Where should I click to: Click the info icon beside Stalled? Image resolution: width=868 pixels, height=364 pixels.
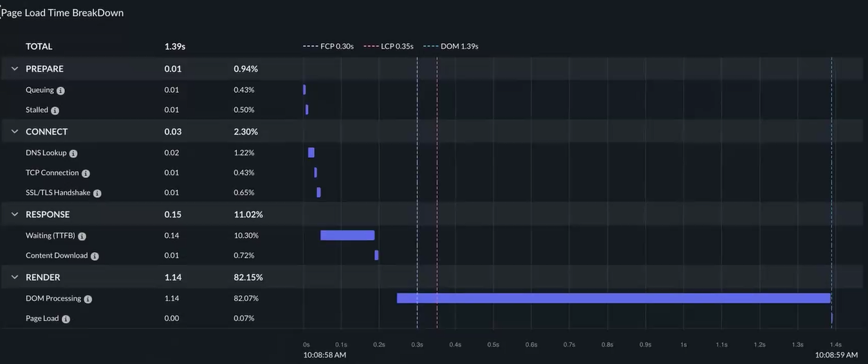tap(55, 111)
